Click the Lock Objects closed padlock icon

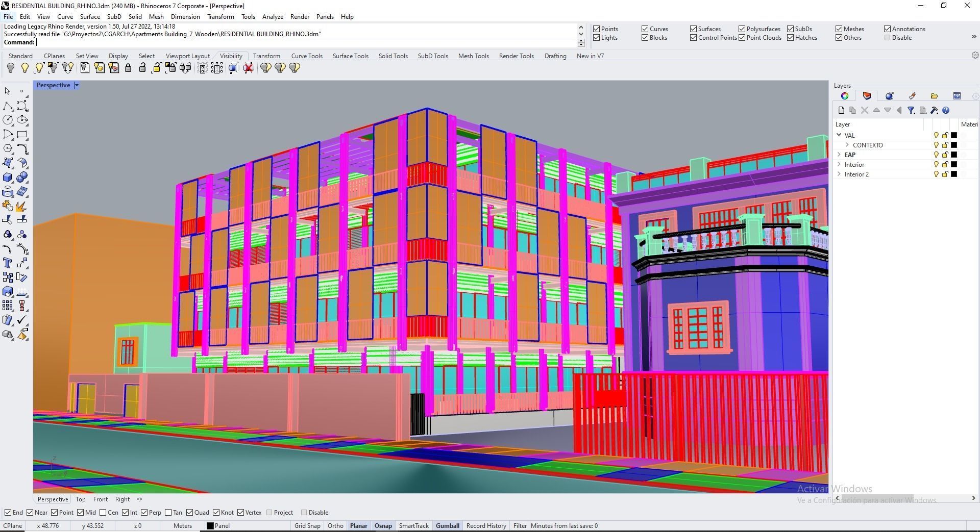(128, 68)
